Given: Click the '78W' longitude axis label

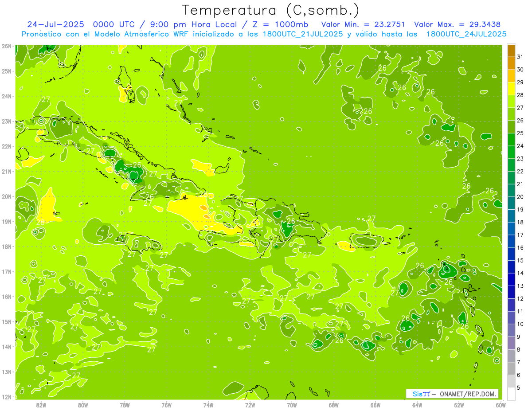Looking at the screenshot, I should (x=125, y=405).
